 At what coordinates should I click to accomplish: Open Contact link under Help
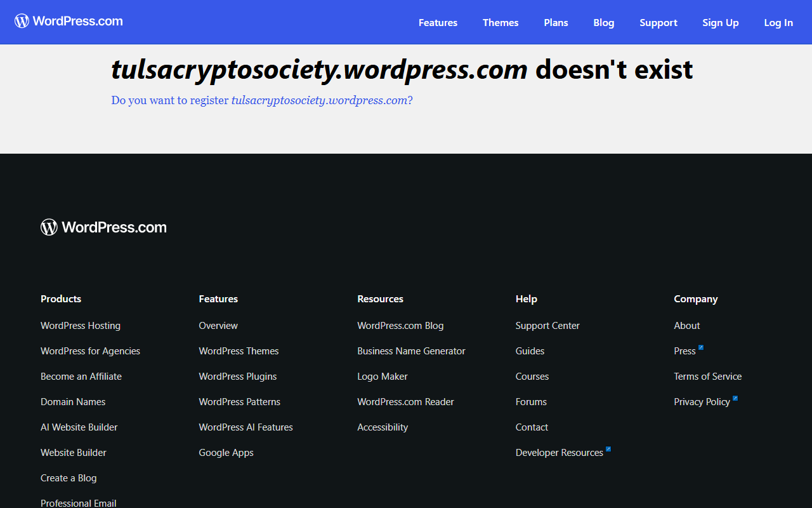point(532,427)
